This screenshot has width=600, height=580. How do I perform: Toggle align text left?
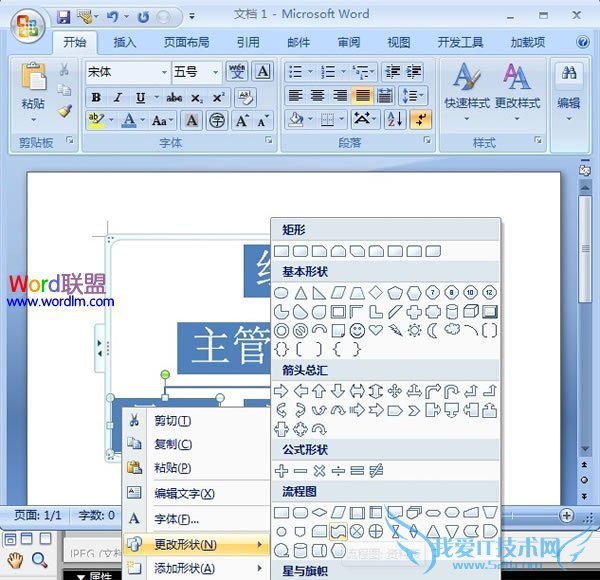click(295, 95)
